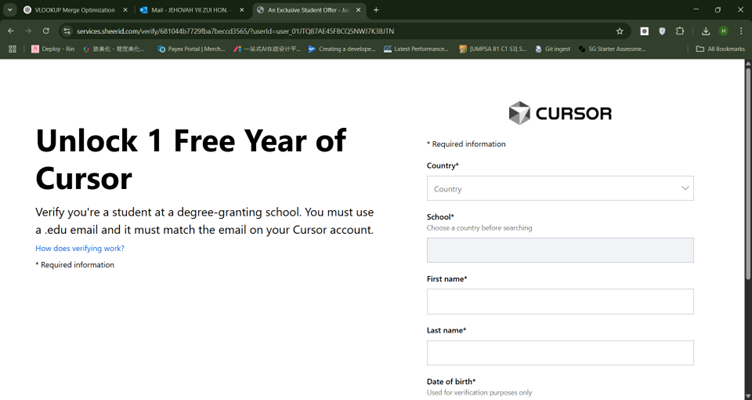
Task: Go back to the previous page
Action: coord(11,31)
